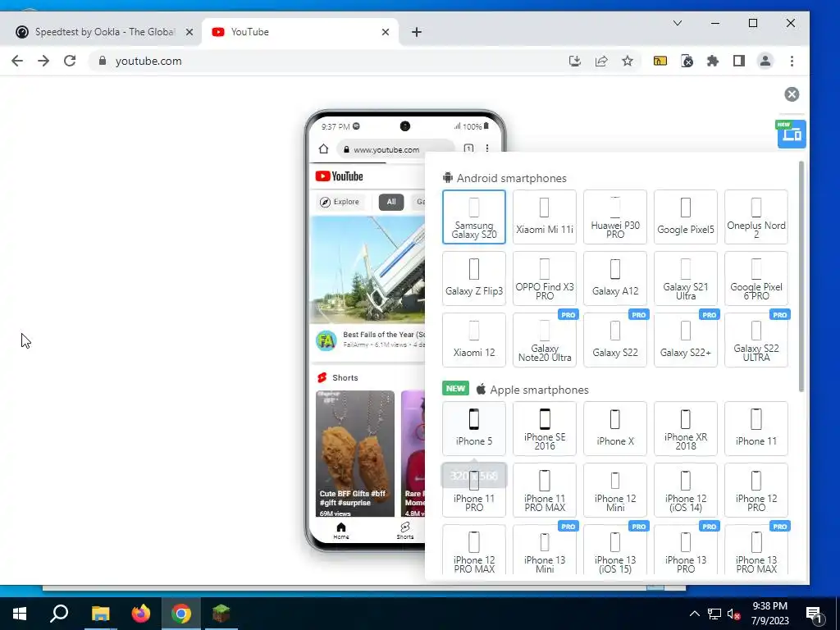Choose the Oneplus Nord 2 device
This screenshot has height=630, width=840.
pos(756,217)
